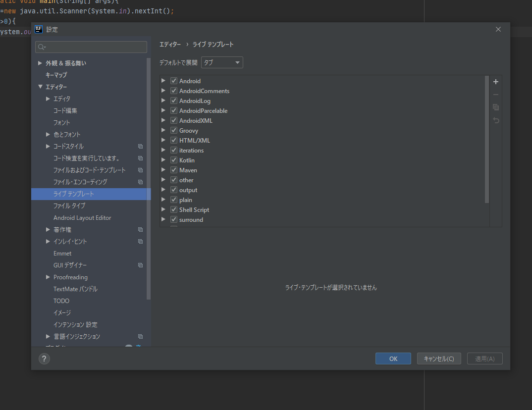Open the コード編集 settings page

pos(65,110)
